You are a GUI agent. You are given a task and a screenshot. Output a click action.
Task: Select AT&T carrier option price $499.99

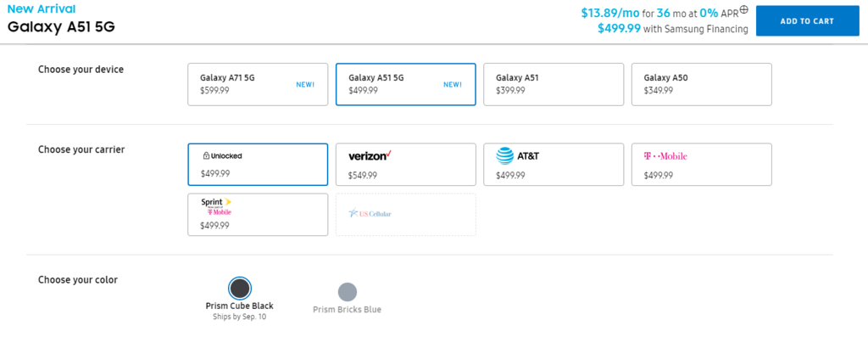pos(554,165)
